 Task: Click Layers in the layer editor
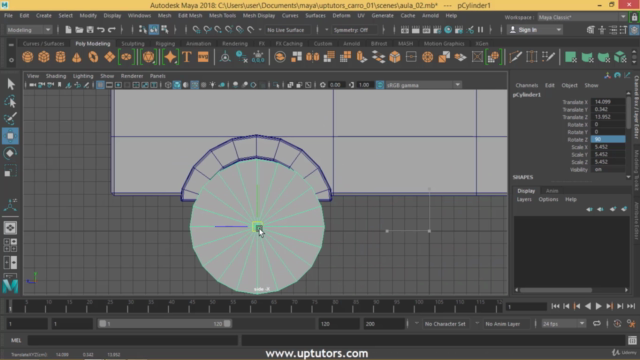coord(524,199)
